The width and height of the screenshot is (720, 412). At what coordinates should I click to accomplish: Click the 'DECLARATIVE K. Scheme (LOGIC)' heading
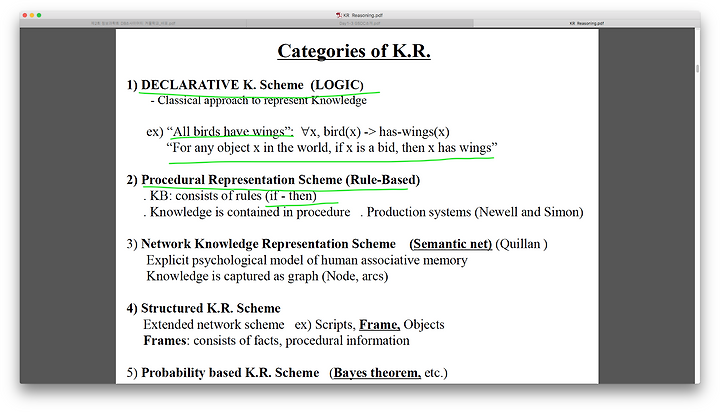click(252, 85)
